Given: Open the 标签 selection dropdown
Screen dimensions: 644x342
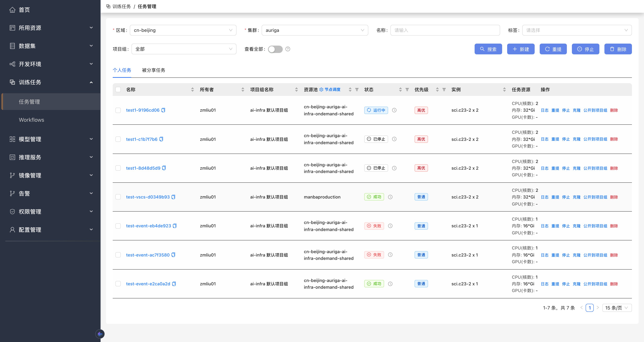Looking at the screenshot, I should tap(577, 30).
